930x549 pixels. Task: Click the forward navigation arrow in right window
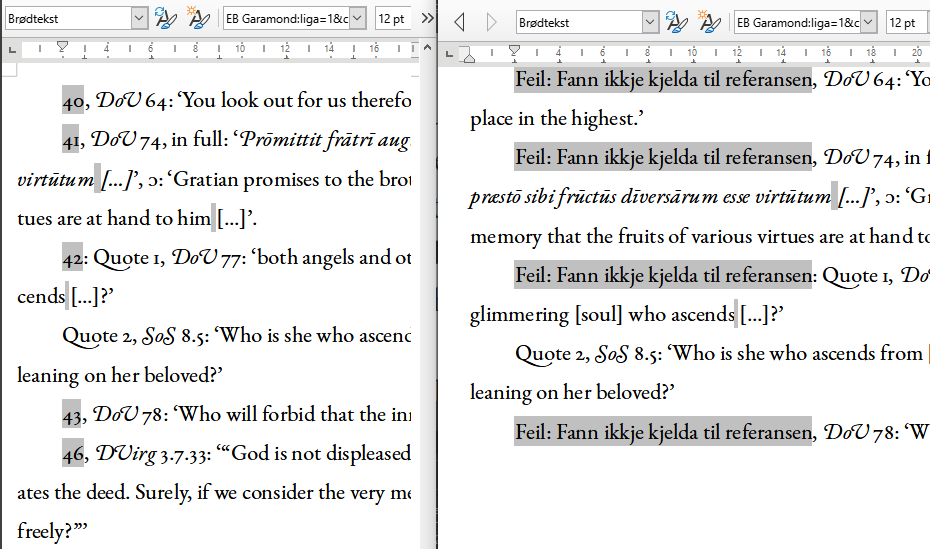pyautogui.click(x=491, y=23)
